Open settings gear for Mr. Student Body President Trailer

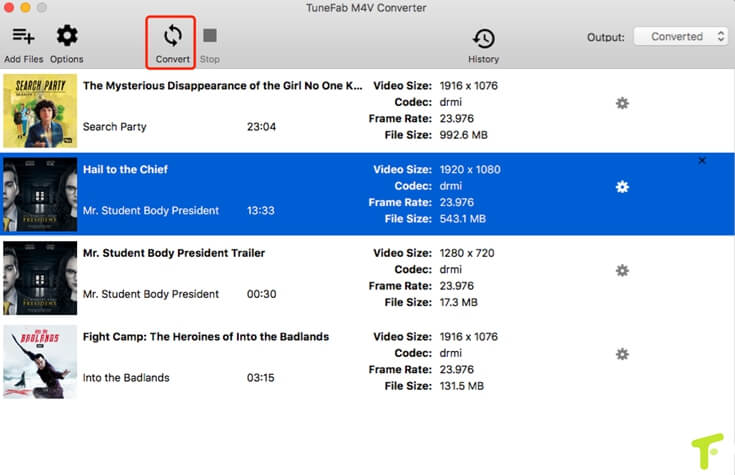pyautogui.click(x=622, y=270)
